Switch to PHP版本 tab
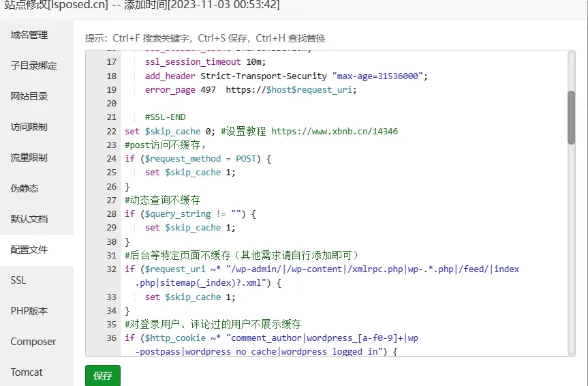 [37, 311]
